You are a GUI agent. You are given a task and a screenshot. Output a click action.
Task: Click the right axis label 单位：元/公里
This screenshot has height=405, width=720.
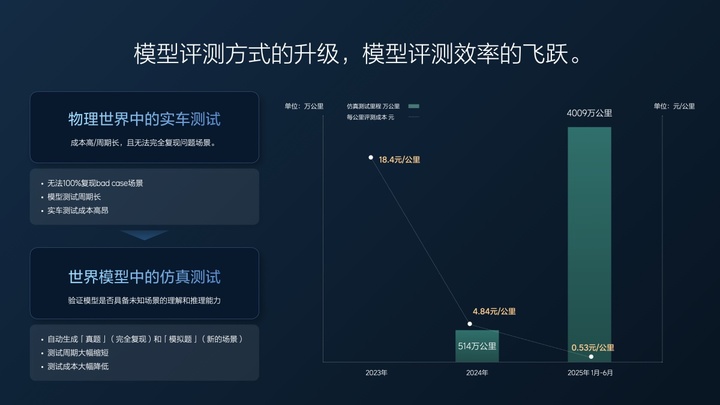click(674, 106)
